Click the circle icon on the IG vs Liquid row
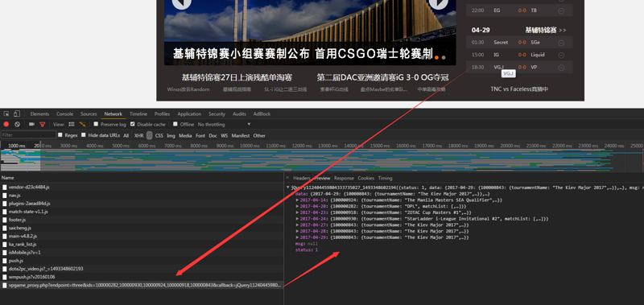 point(561,55)
